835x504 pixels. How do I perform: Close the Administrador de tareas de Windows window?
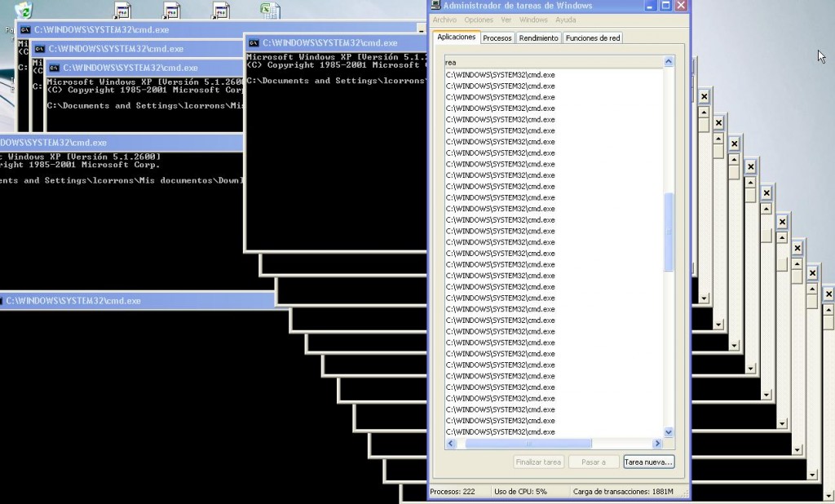click(681, 6)
